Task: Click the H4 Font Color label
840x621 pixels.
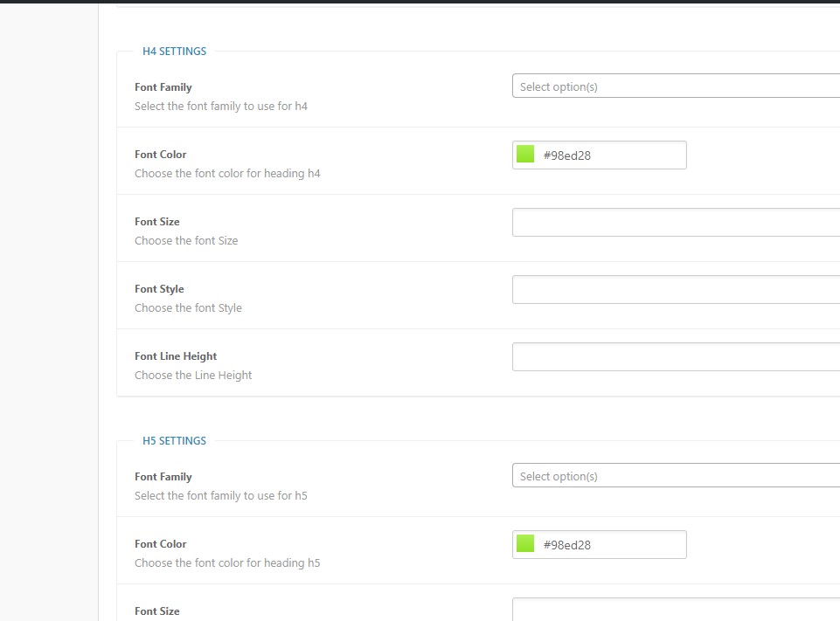Action: point(161,155)
